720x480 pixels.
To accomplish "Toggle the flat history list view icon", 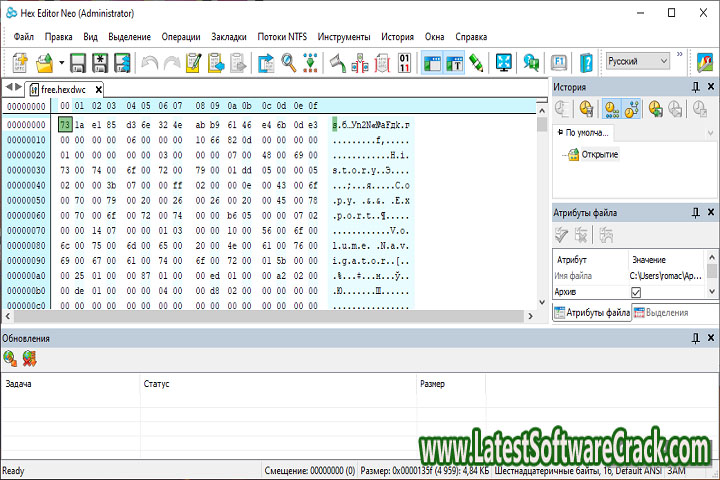I will click(x=611, y=109).
